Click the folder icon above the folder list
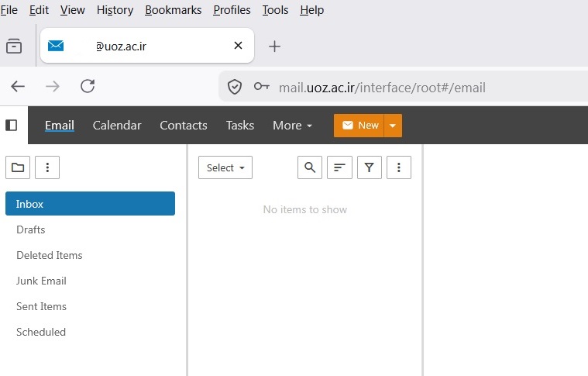Viewport: 588px width, 376px height. pos(18,167)
